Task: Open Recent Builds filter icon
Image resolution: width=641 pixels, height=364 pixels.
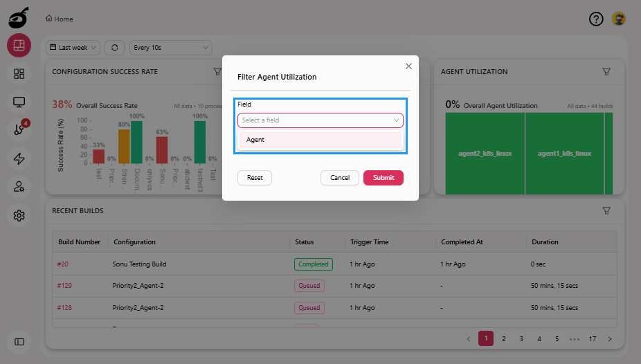Action: [606, 211]
